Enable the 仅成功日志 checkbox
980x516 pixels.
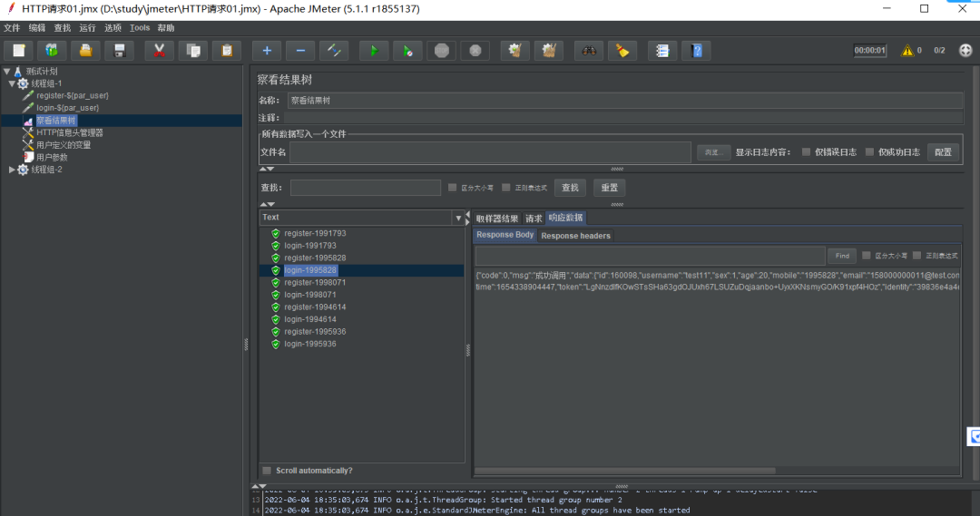[869, 151]
